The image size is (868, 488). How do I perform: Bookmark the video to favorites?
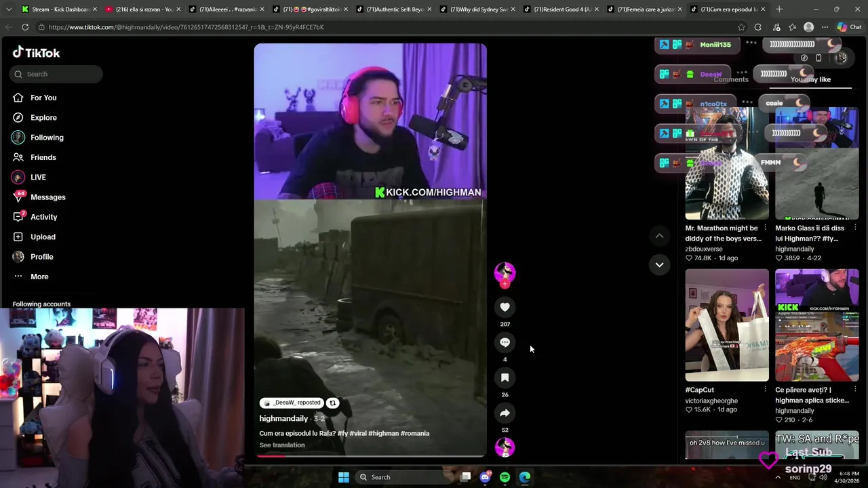point(505,378)
